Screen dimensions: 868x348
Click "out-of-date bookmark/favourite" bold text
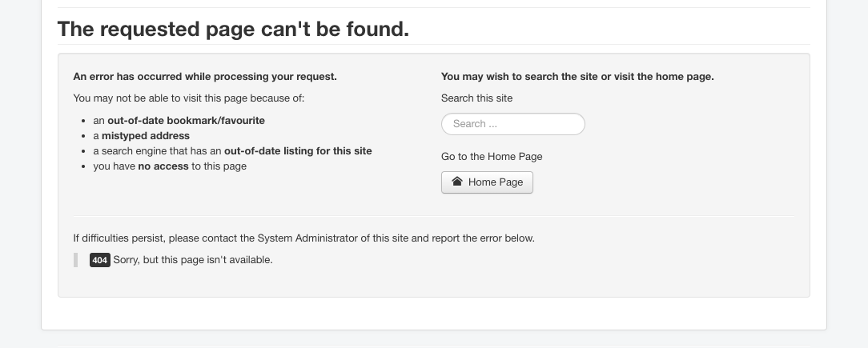click(186, 121)
